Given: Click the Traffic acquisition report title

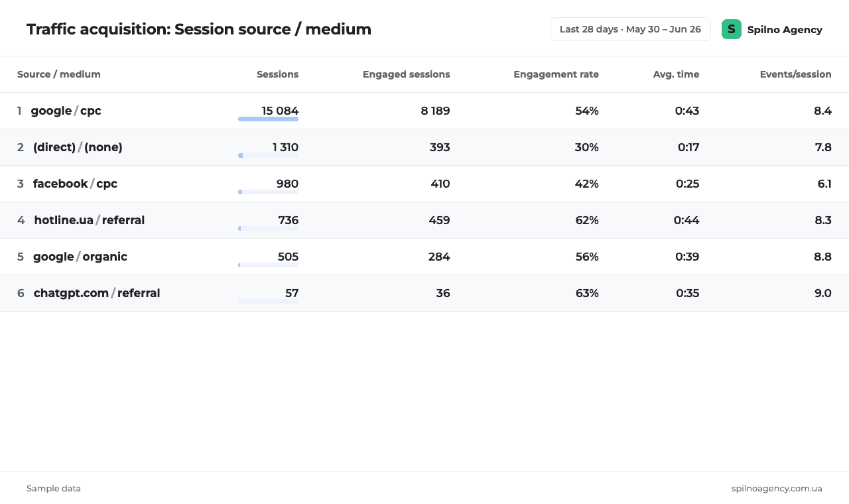Looking at the screenshot, I should 199,29.
